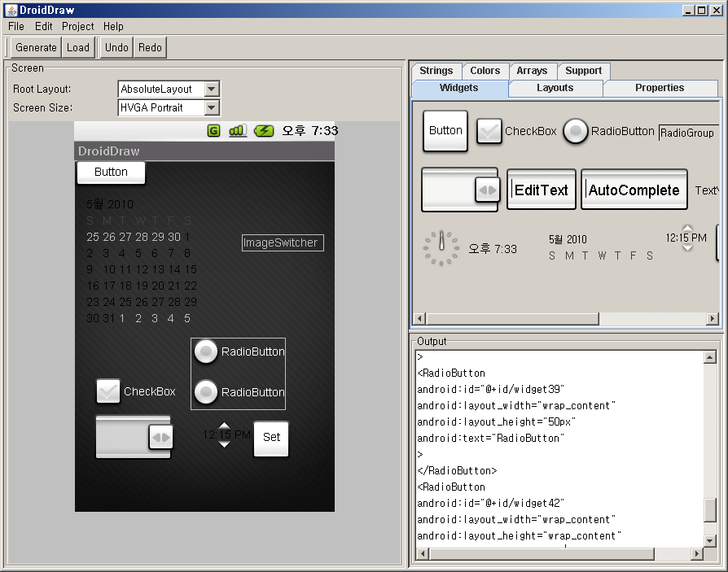The height and width of the screenshot is (572, 728).
Task: Pick the RadioGroup widget from the palette
Action: pyautogui.click(x=687, y=133)
